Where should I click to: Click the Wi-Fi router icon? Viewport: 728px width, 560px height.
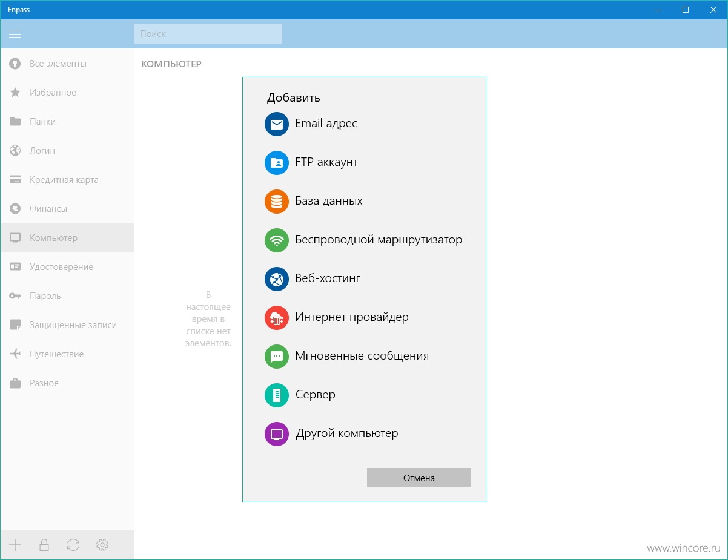(x=277, y=240)
